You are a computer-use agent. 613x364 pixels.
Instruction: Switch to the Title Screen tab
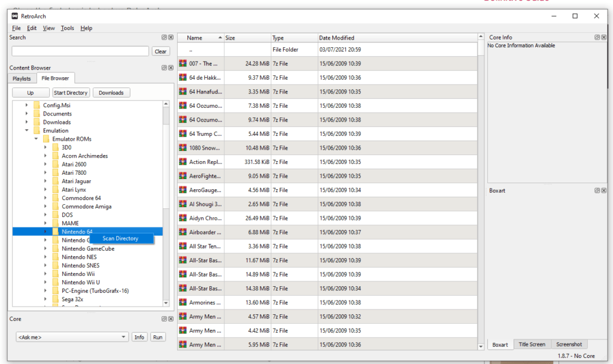532,344
